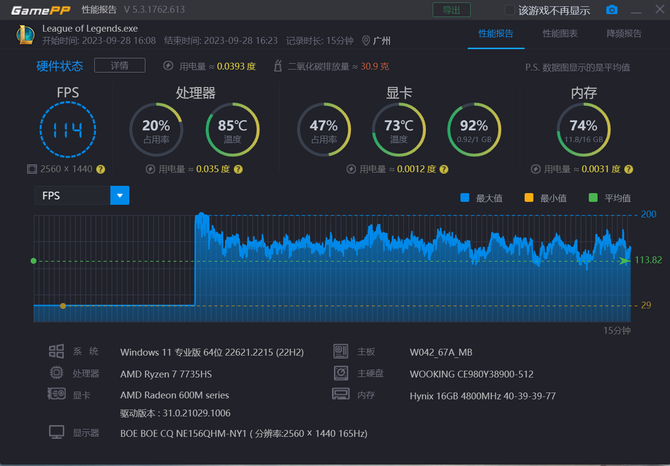Click 0.0393 度 total power value

tap(236, 66)
